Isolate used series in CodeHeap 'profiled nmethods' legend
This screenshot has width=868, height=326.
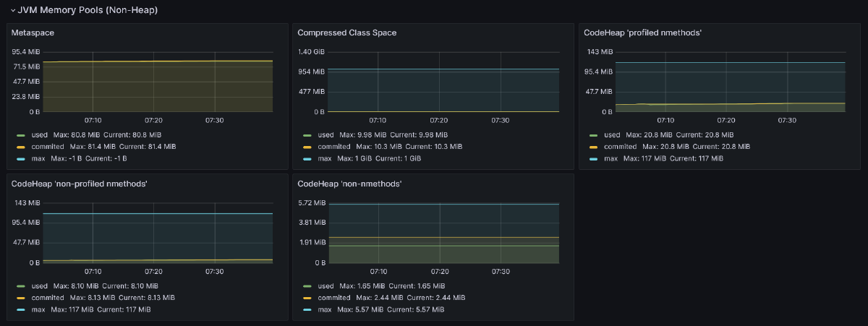[612, 135]
